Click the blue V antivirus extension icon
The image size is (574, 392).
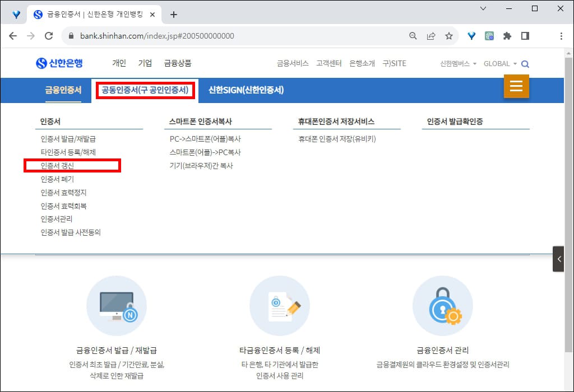[471, 35]
